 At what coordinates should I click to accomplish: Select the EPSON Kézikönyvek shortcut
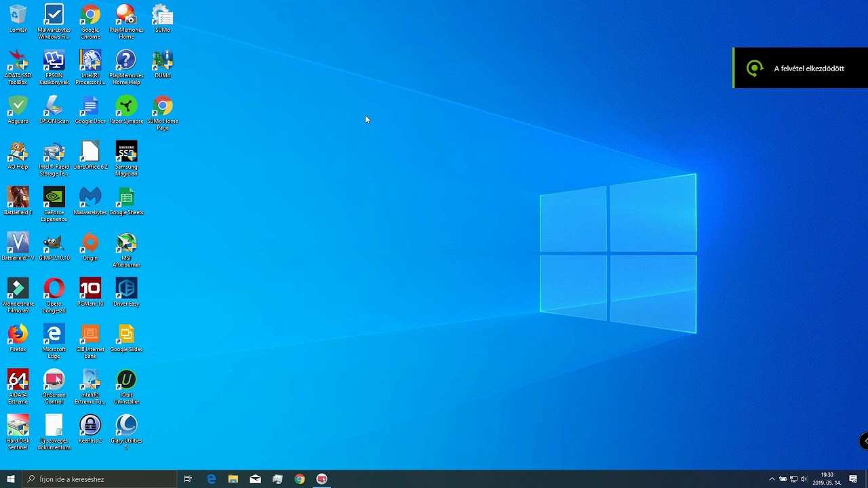click(54, 67)
